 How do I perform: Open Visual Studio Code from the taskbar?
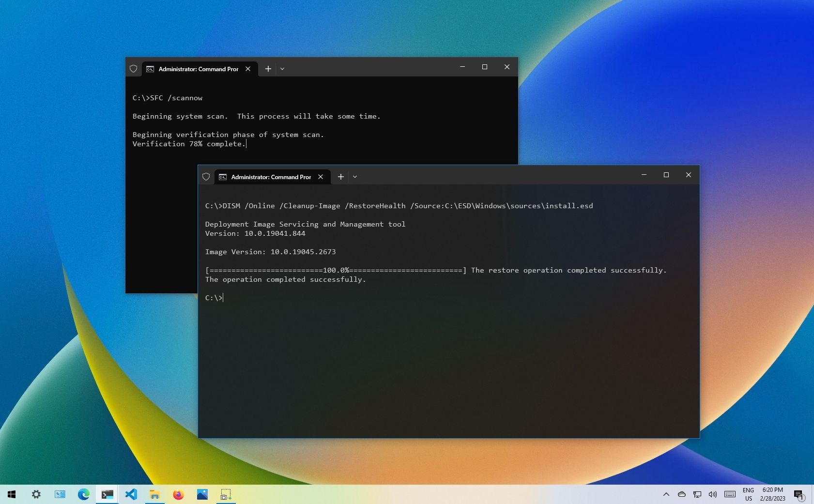(x=131, y=494)
